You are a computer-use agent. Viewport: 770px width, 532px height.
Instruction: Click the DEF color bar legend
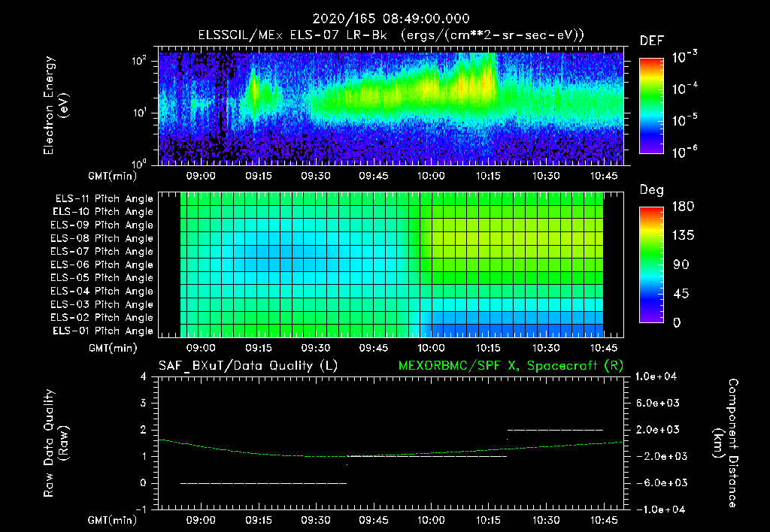point(651,106)
